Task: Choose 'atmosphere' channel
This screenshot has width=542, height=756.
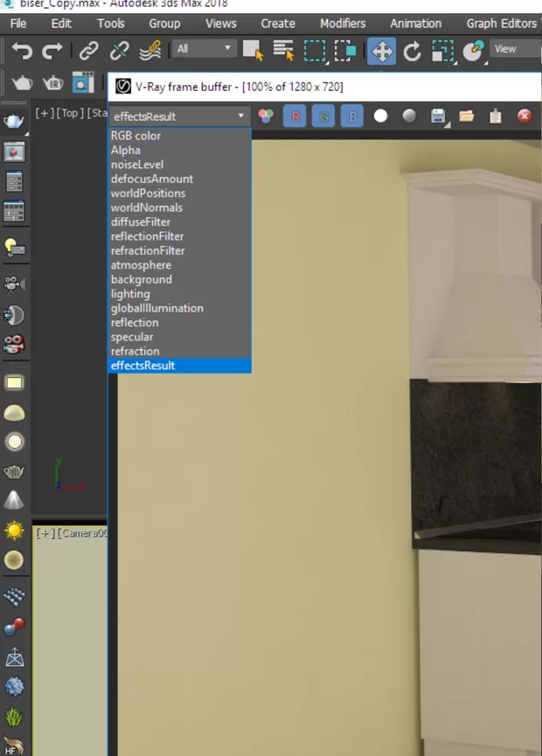Action: [180, 265]
